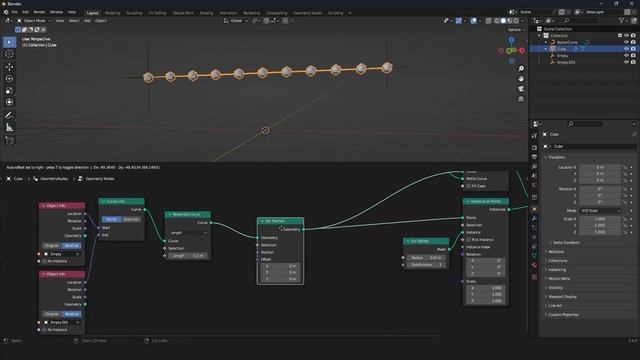Image resolution: width=640 pixels, height=360 pixels.
Task: Select the Add Cube tool
Action: (9, 141)
